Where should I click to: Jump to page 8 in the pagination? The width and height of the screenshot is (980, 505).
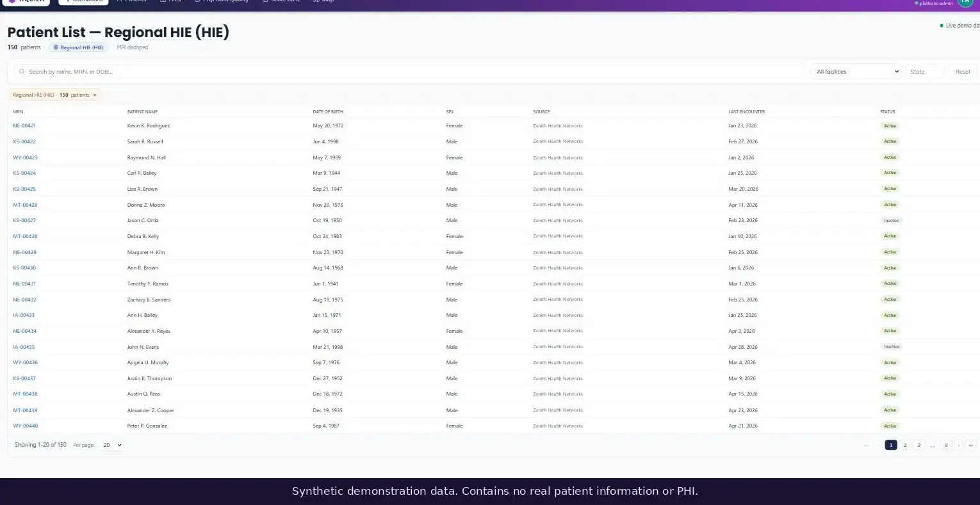946,445
